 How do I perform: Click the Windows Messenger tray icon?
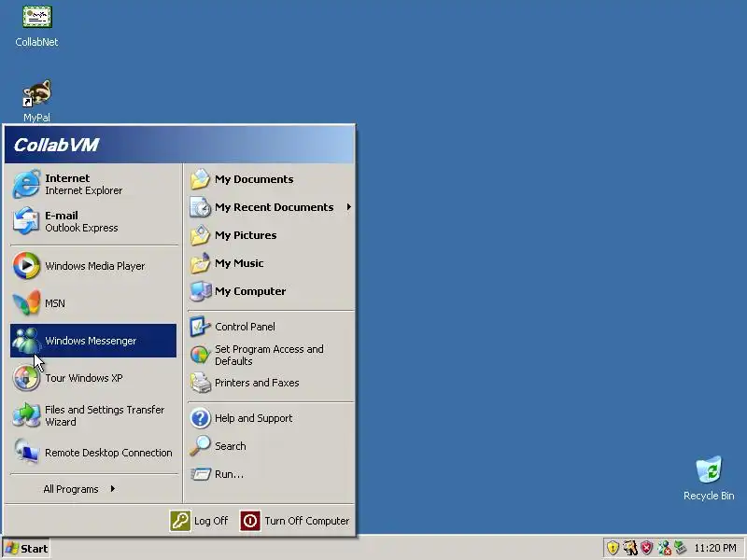point(664,548)
